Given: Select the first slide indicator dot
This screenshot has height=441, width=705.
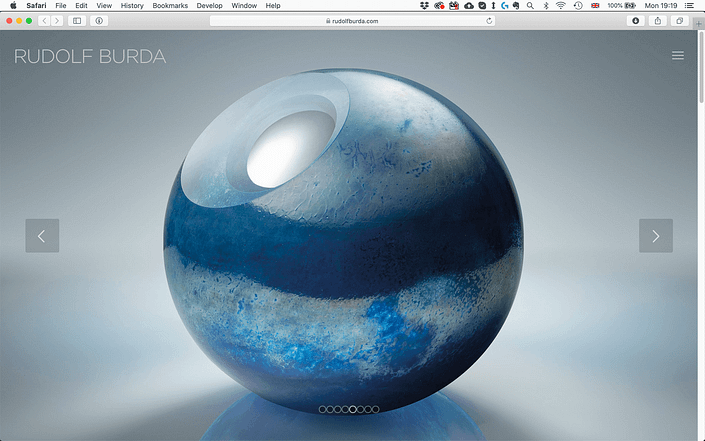Looking at the screenshot, I should coord(322,409).
